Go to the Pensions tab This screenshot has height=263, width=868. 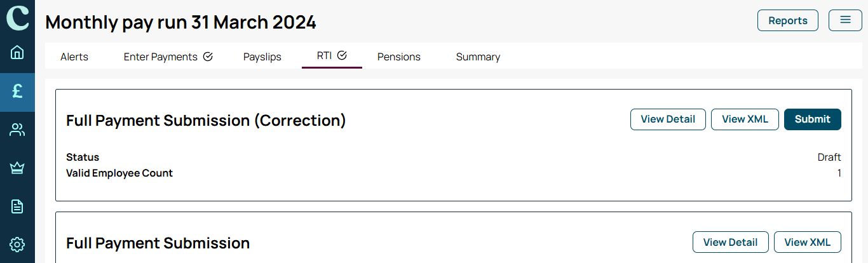pyautogui.click(x=399, y=57)
